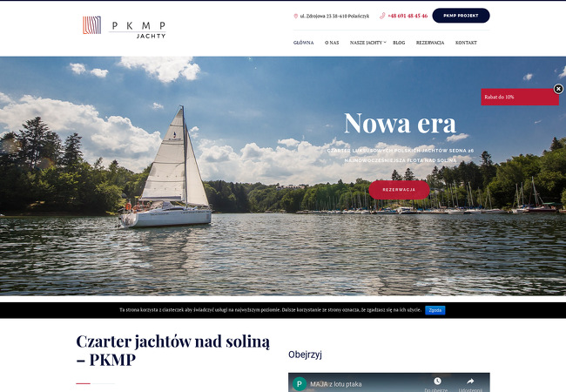Open the Rezerwacja menu item
Image resolution: width=566 pixels, height=392 pixels.
(x=430, y=43)
